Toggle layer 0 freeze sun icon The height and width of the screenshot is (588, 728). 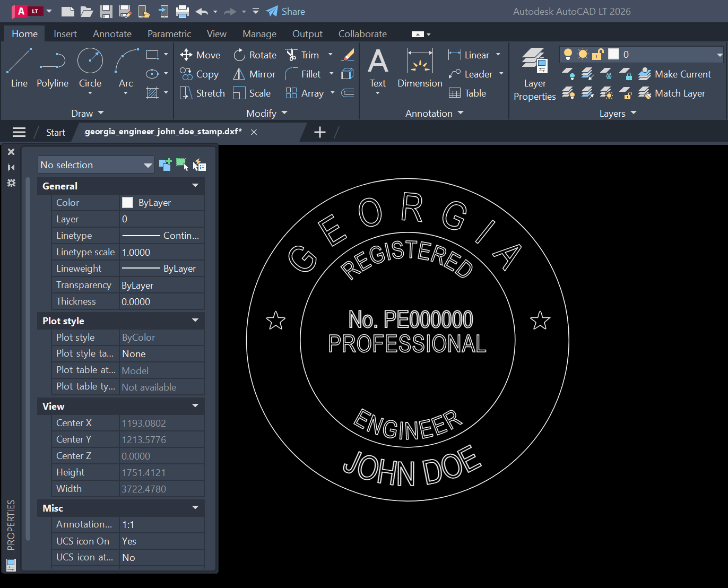(x=583, y=54)
